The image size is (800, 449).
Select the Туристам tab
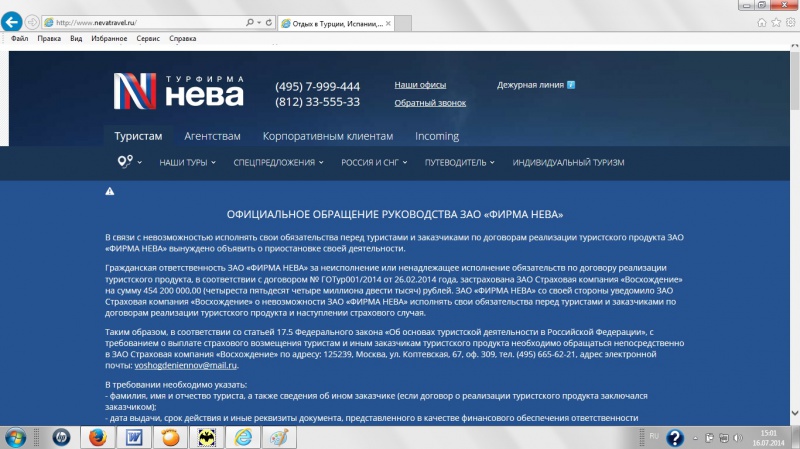(138, 136)
